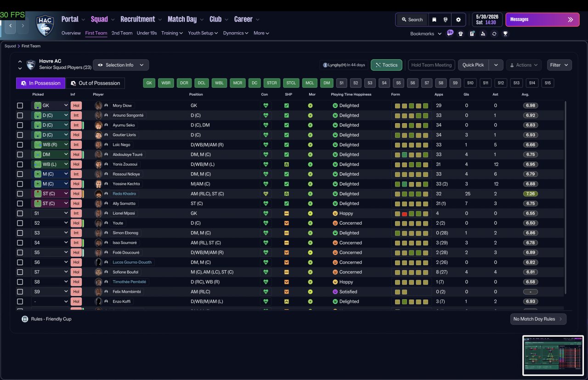Viewport: 588px width, 380px height.
Task: Click the Quick Pick button
Action: click(x=473, y=65)
